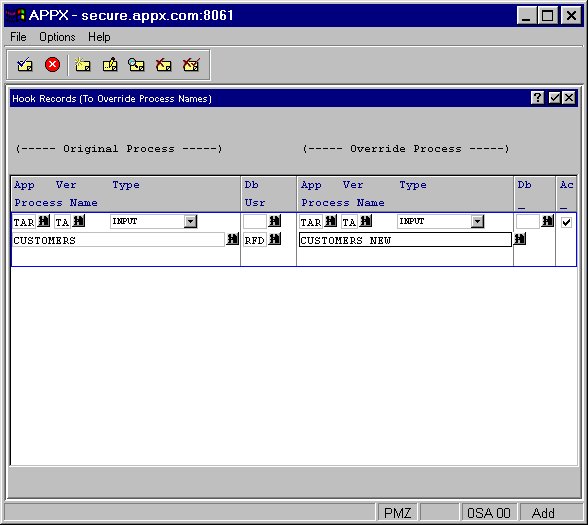Click the Usr field RFD
The height and width of the screenshot is (525, 588).
(255, 240)
